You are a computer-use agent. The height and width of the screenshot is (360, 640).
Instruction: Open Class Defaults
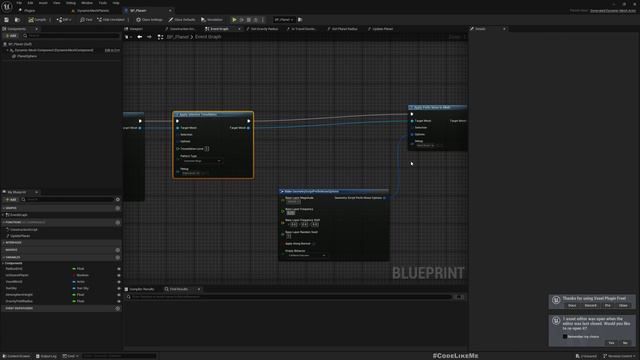182,20
